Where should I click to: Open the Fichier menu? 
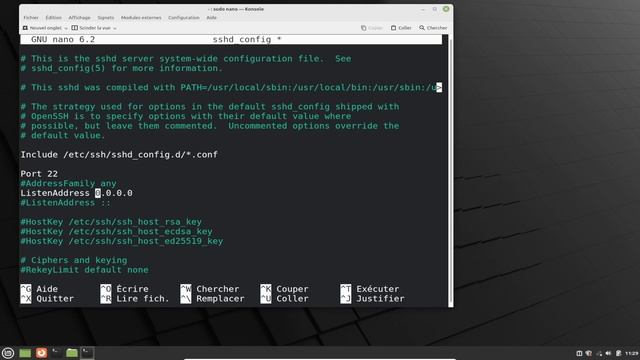point(31,18)
